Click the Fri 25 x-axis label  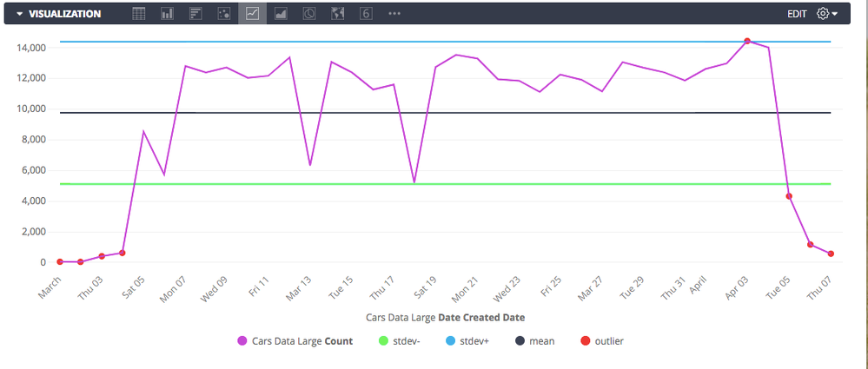(x=550, y=287)
